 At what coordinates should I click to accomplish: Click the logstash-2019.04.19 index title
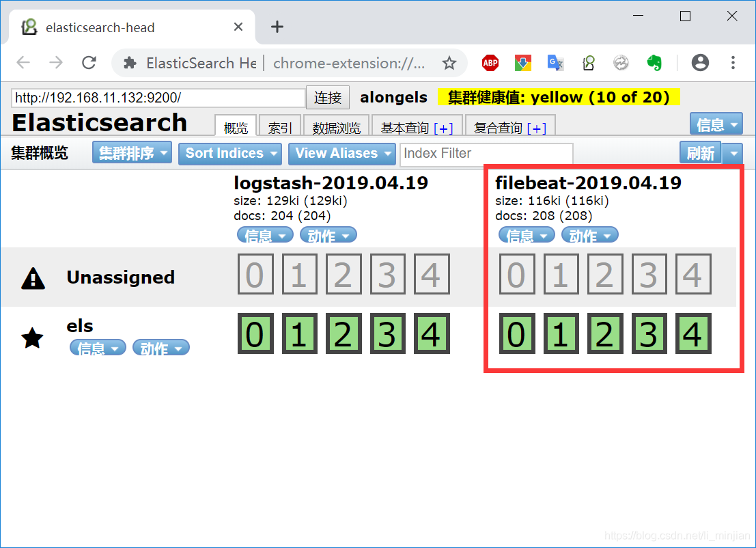(x=331, y=183)
